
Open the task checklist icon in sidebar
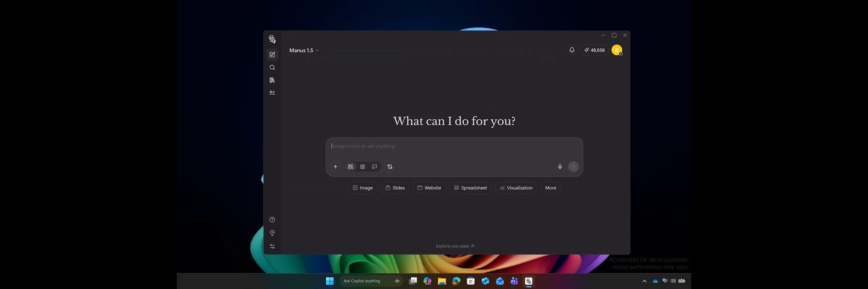pos(272,93)
